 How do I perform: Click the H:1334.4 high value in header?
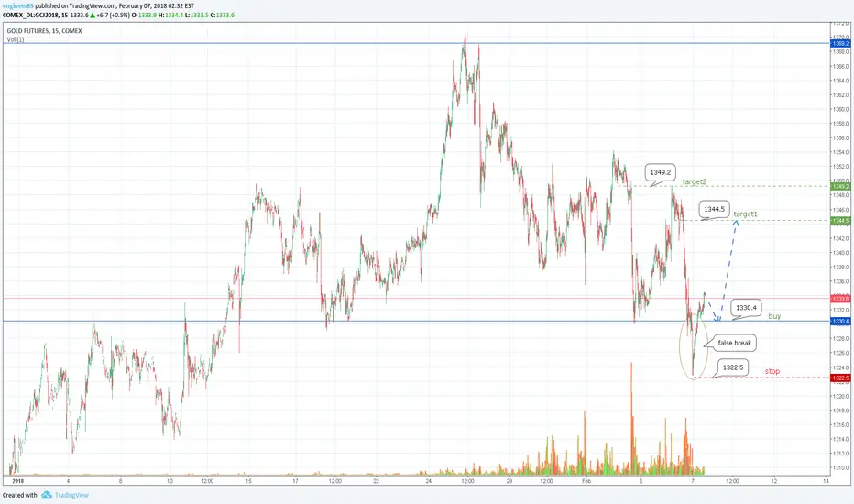click(x=170, y=16)
